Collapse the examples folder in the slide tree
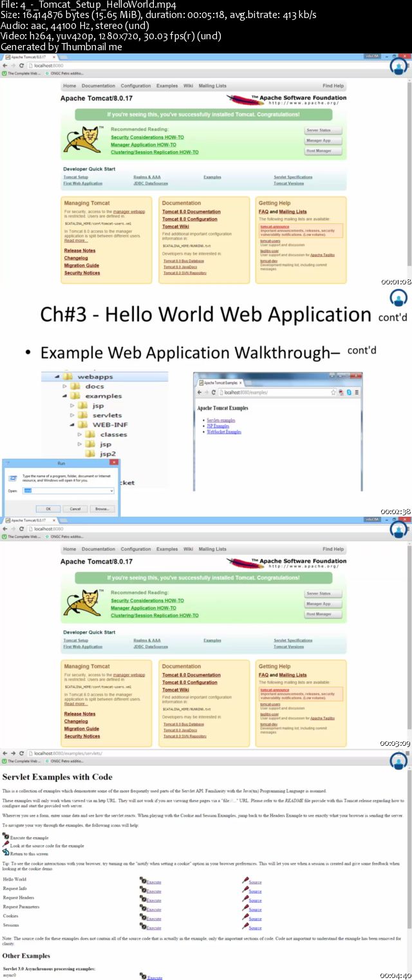Image resolution: width=412 pixels, height=980 pixels. 64,396
